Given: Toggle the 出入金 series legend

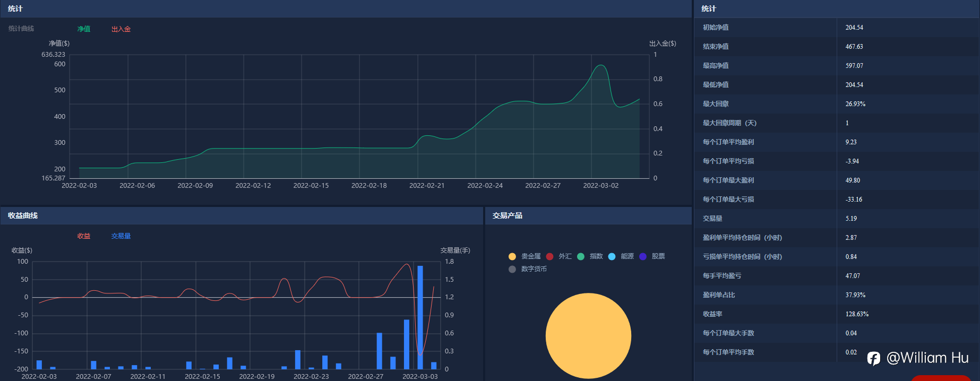Looking at the screenshot, I should point(121,29).
